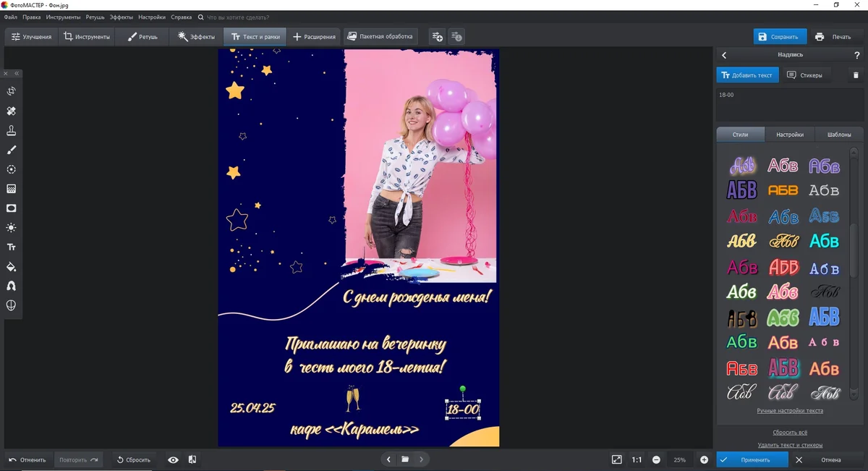Open the Файл menu
This screenshot has width=868, height=471.
point(10,17)
